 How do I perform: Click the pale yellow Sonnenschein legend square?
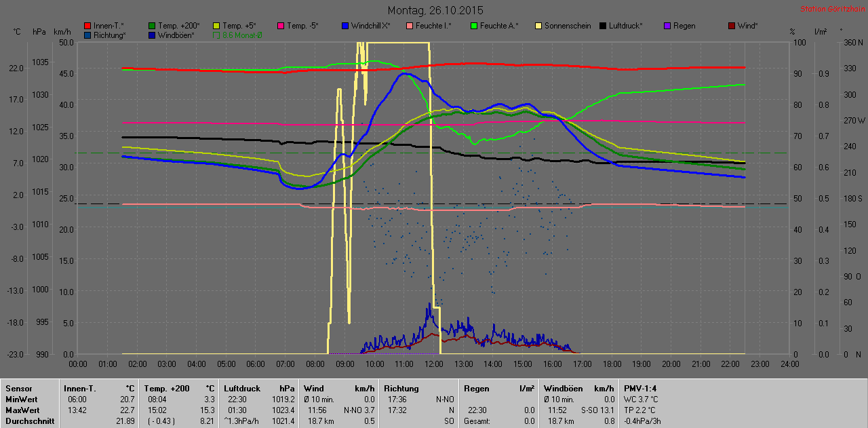538,26
